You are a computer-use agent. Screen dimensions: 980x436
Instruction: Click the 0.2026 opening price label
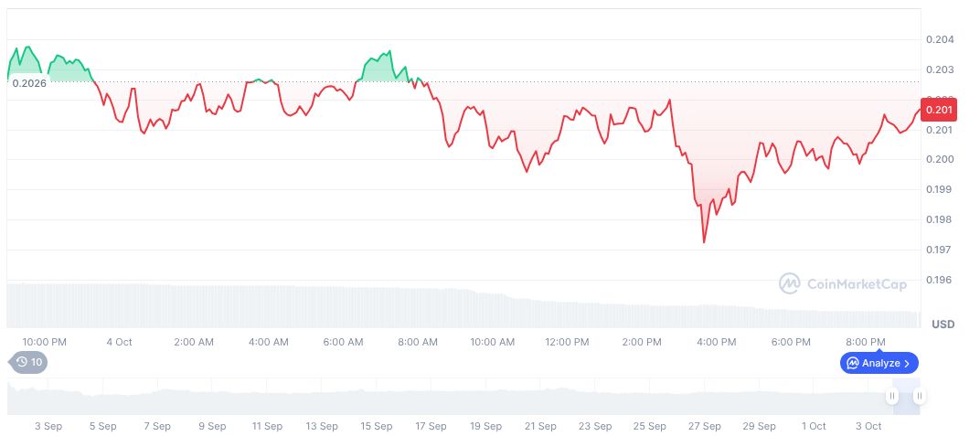pyautogui.click(x=29, y=82)
